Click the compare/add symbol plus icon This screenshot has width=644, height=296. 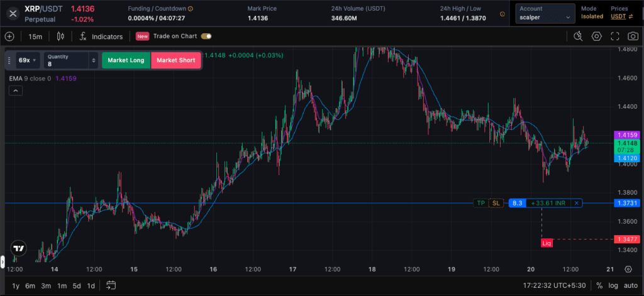point(9,36)
